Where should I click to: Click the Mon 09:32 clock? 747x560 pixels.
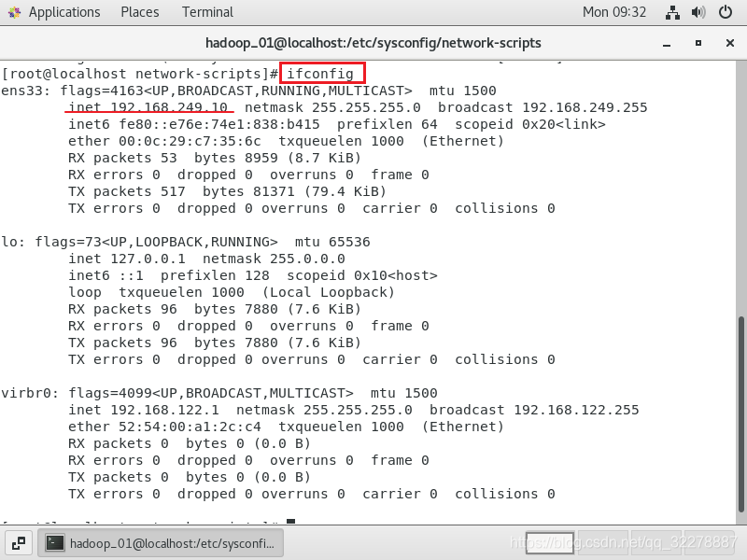[x=614, y=12]
